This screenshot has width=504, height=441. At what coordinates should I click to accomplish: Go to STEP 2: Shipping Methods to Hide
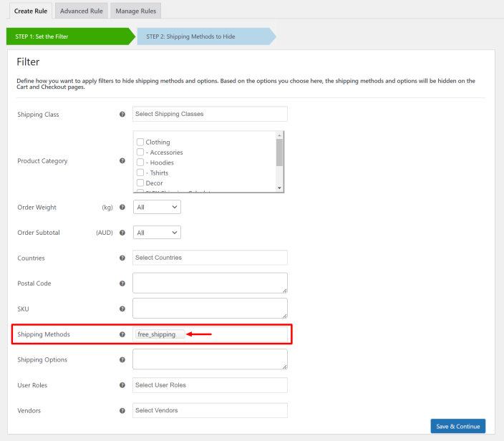(206, 37)
